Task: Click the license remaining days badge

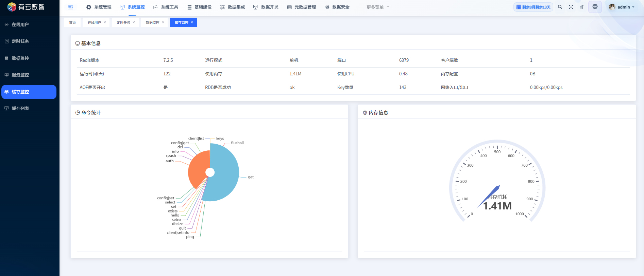Action: click(533, 7)
